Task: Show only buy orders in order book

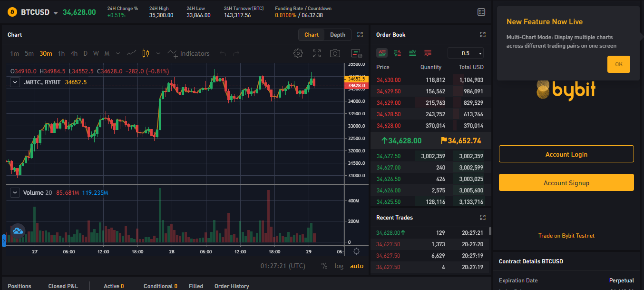Action: point(413,53)
